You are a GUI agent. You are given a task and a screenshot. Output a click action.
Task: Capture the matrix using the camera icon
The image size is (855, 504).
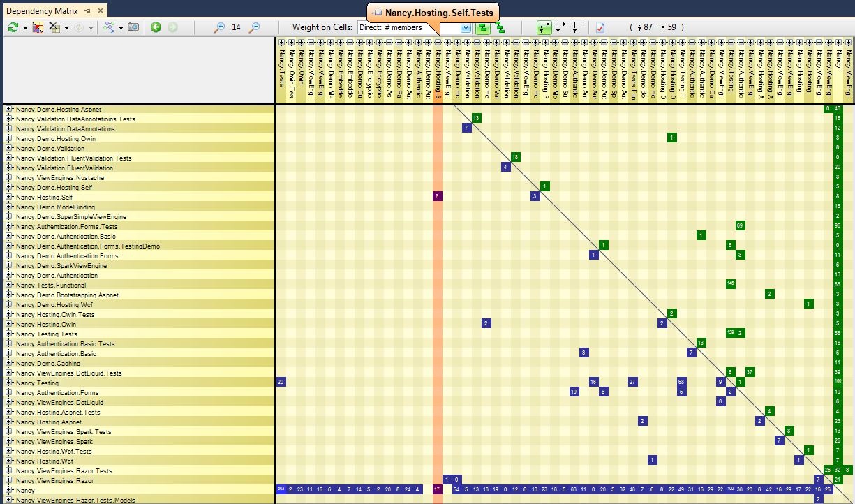[x=133, y=27]
